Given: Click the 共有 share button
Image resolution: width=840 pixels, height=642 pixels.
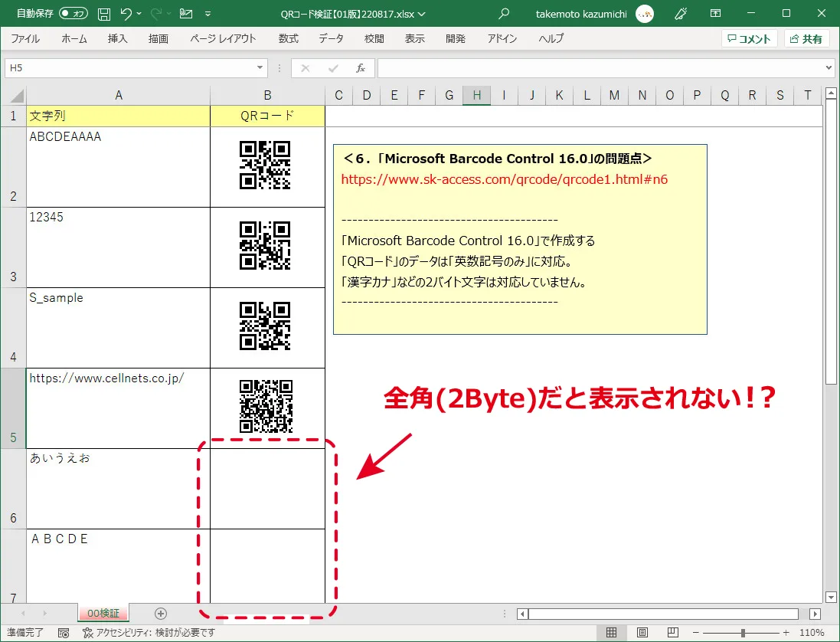Looking at the screenshot, I should 806,38.
